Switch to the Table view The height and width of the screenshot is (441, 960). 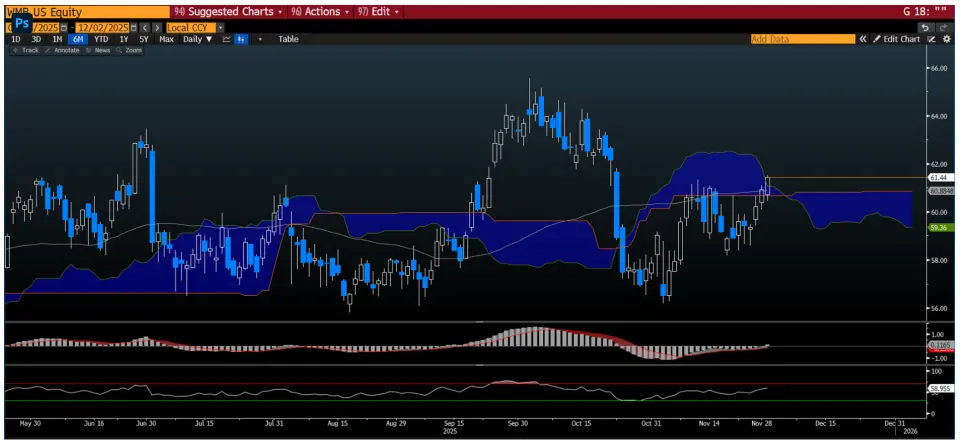(288, 39)
